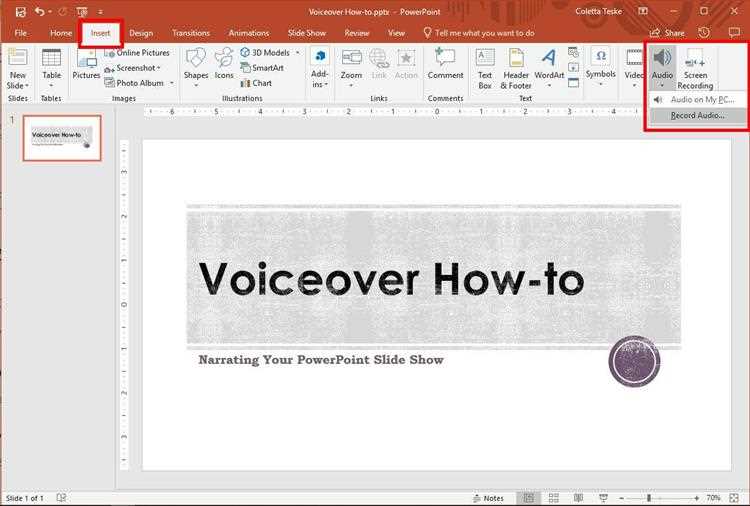Insert a Chart

(x=256, y=83)
